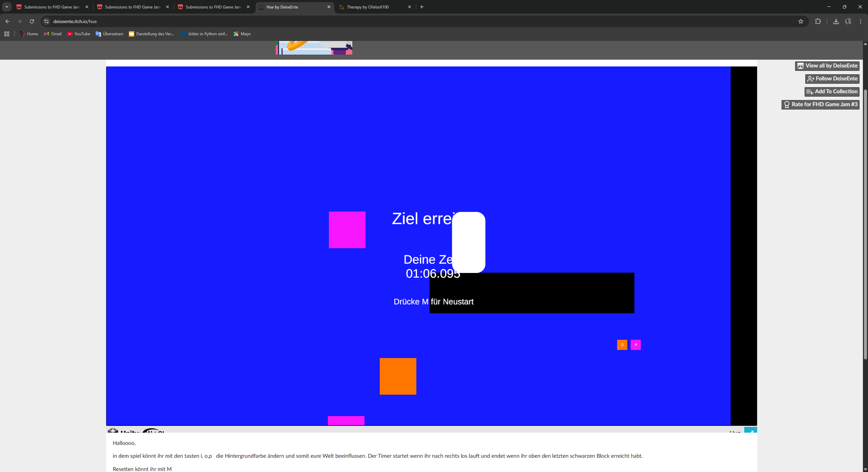
Task: Expand the tab search dropdown
Action: coord(6,7)
